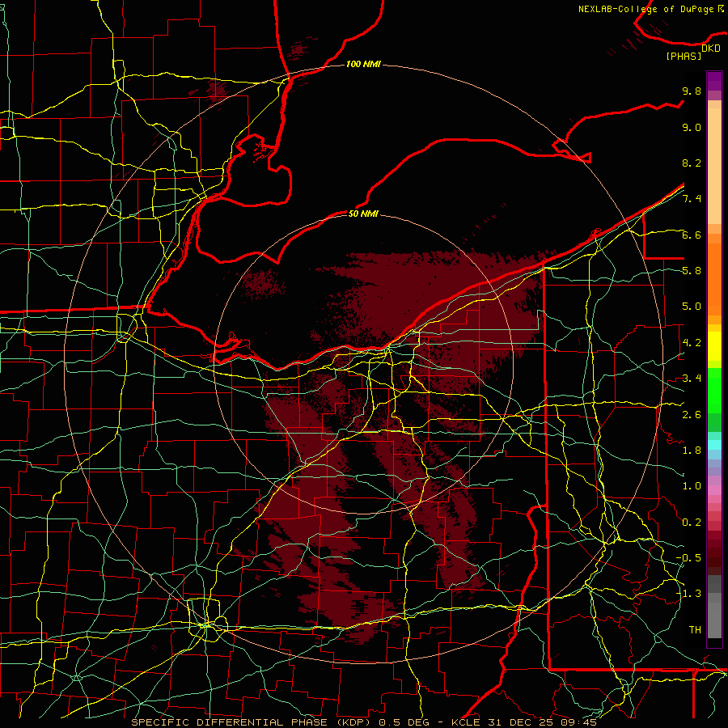Click the 100 NMI range ring label
This screenshot has height=728, width=728.
tap(363, 64)
